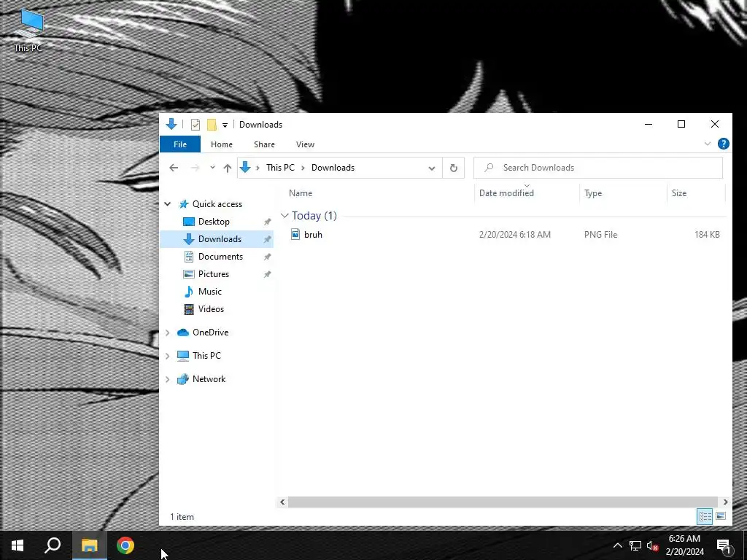Collapse the Today (1) group
The image size is (747, 560).
(x=285, y=216)
